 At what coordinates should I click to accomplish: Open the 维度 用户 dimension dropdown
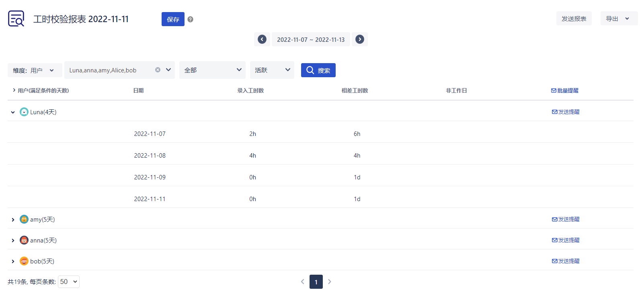pyautogui.click(x=35, y=70)
